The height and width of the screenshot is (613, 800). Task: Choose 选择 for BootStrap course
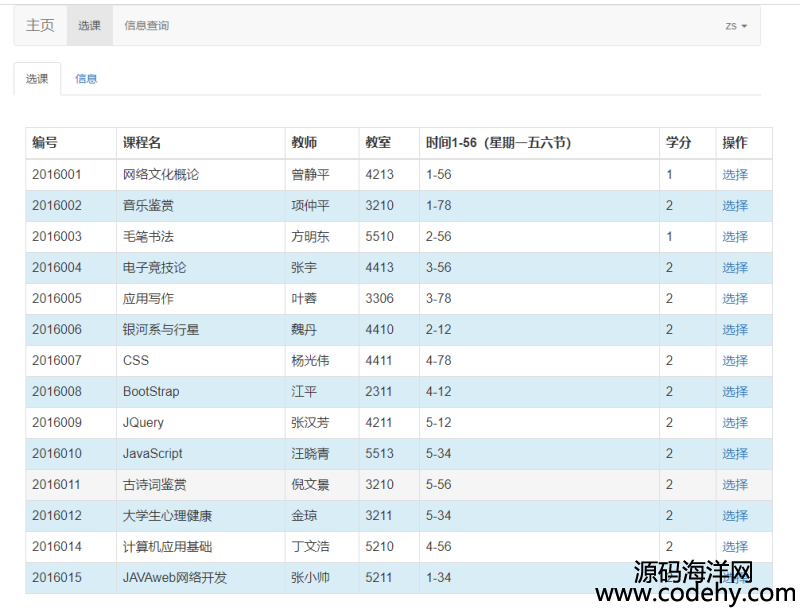click(735, 391)
